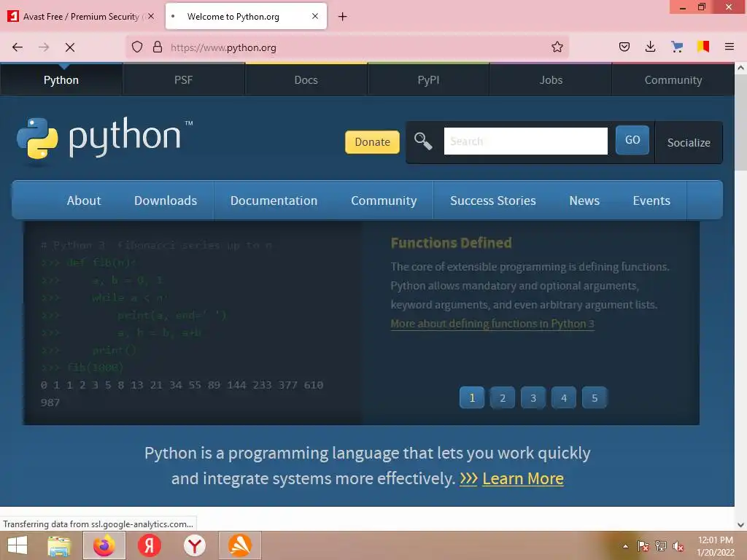Click the GO search button
This screenshot has width=747, height=560.
(632, 140)
